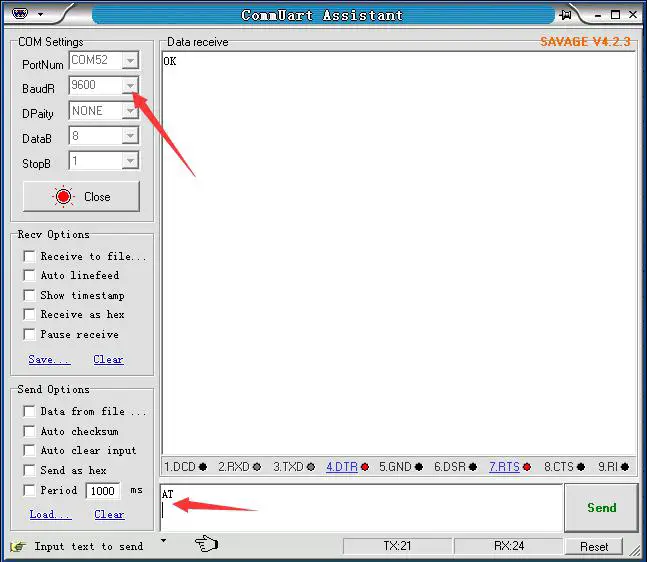This screenshot has height=562, width=647.
Task: Enable Show timestamp option
Action: click(x=29, y=295)
